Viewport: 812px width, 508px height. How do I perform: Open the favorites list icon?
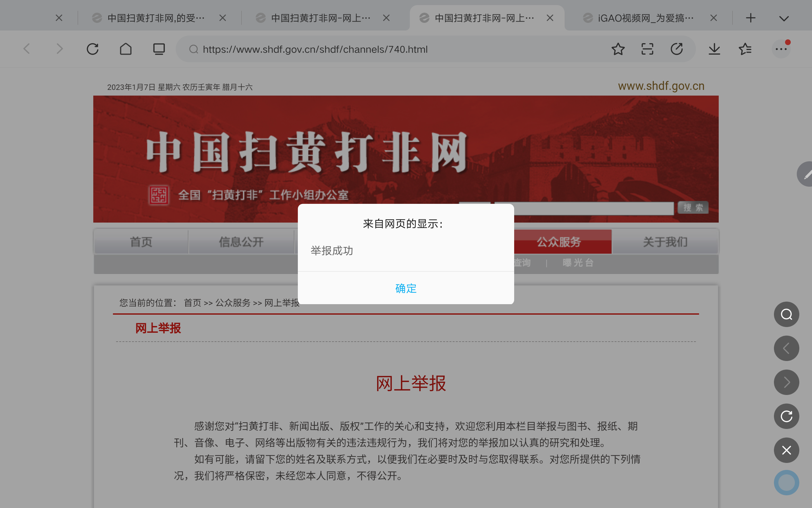[745, 49]
